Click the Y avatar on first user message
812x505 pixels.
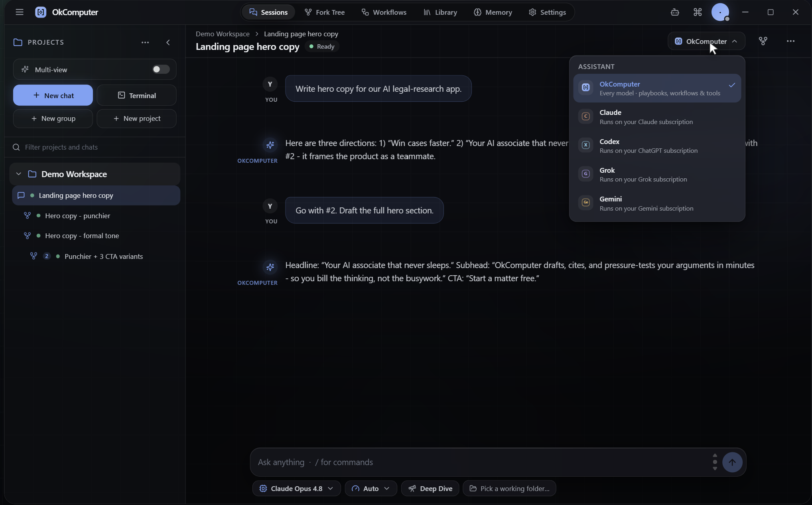[x=270, y=84]
